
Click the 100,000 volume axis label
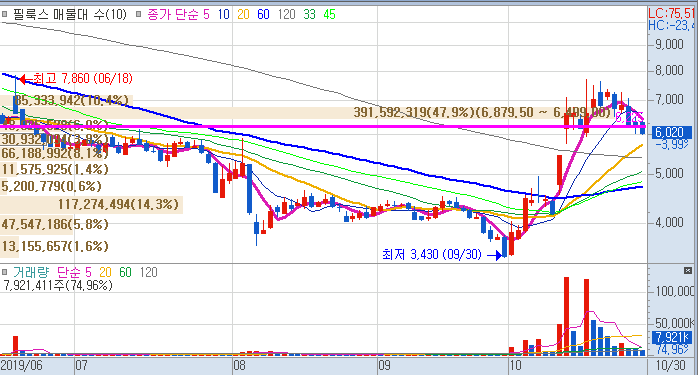(675, 291)
